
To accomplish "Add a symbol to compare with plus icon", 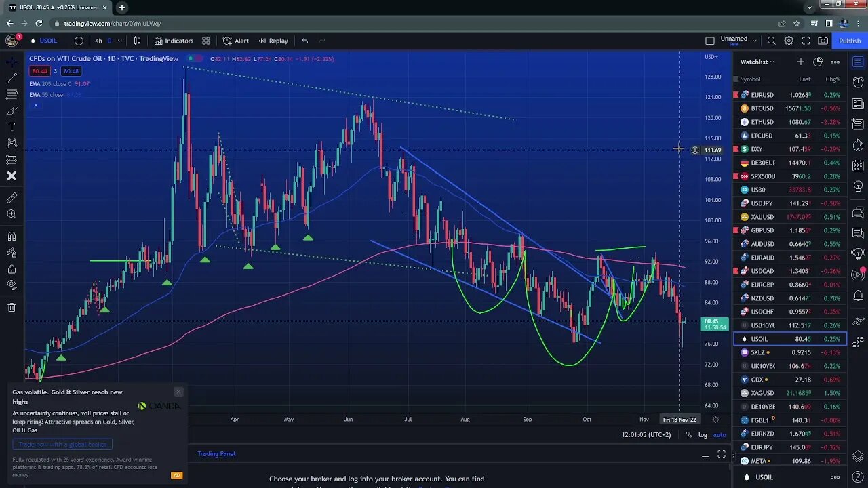I will 79,41.
